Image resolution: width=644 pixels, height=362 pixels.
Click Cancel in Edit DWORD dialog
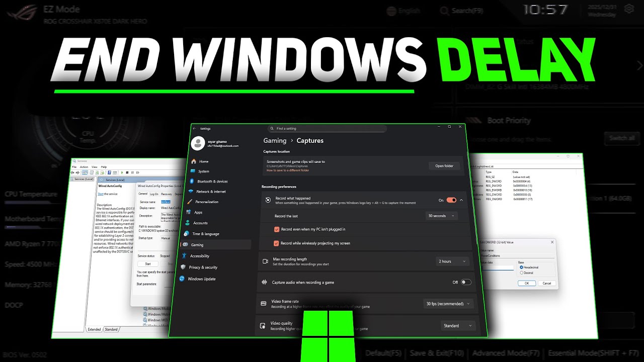[x=547, y=283]
